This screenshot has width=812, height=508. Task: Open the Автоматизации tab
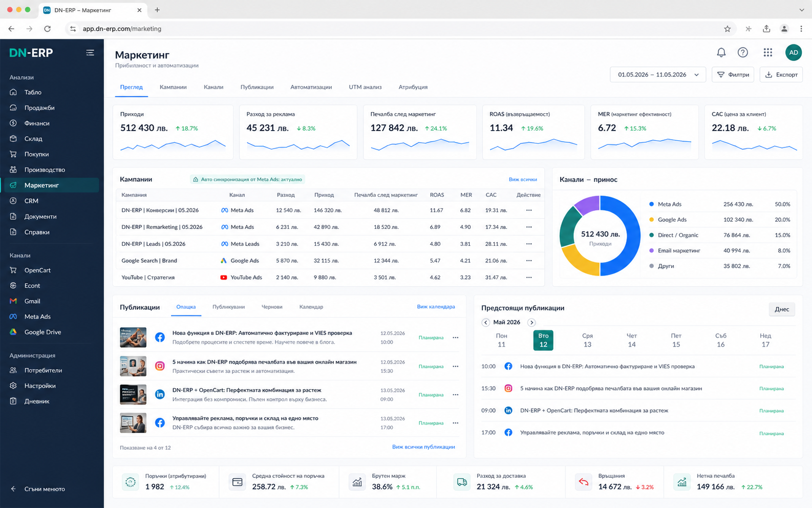[311, 87]
